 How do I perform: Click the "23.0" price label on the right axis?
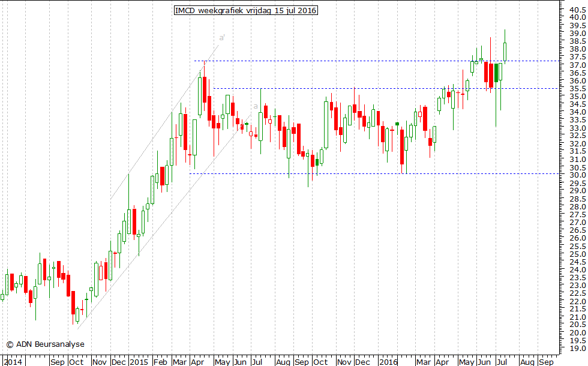click(577, 285)
